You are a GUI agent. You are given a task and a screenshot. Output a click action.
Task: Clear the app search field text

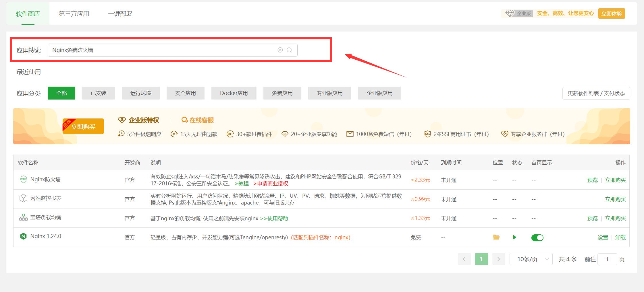pos(280,50)
